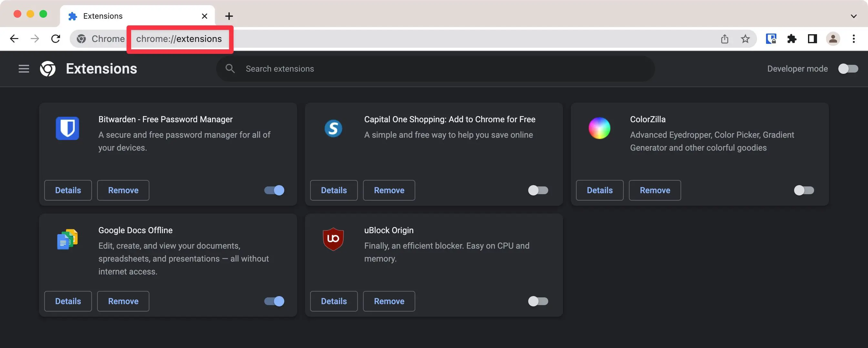The image size is (868, 348).
Task: Click the Extensions page heading
Action: pyautogui.click(x=101, y=69)
